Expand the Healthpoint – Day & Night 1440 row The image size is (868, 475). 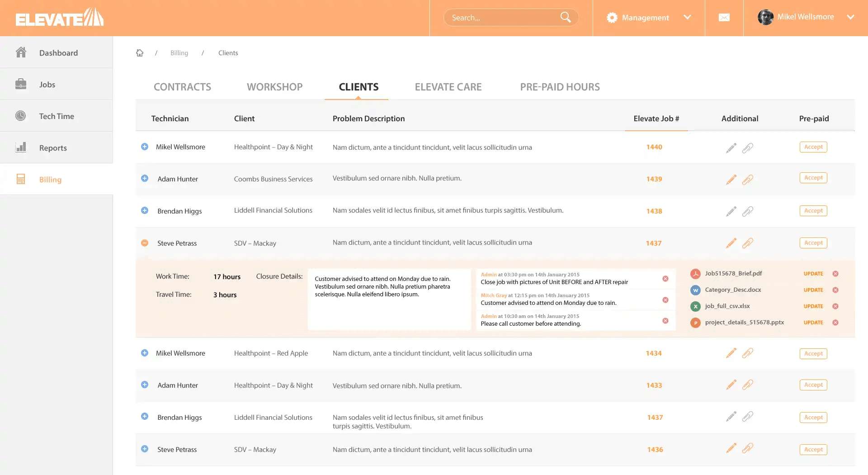tap(145, 147)
